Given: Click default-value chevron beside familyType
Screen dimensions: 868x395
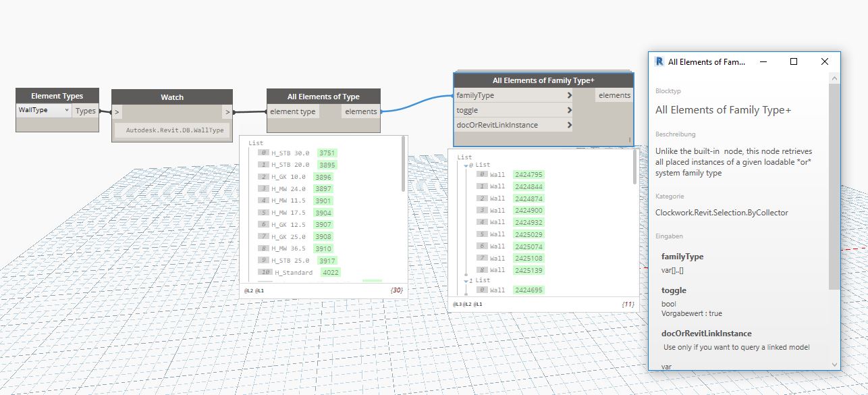Looking at the screenshot, I should pyautogui.click(x=570, y=95).
